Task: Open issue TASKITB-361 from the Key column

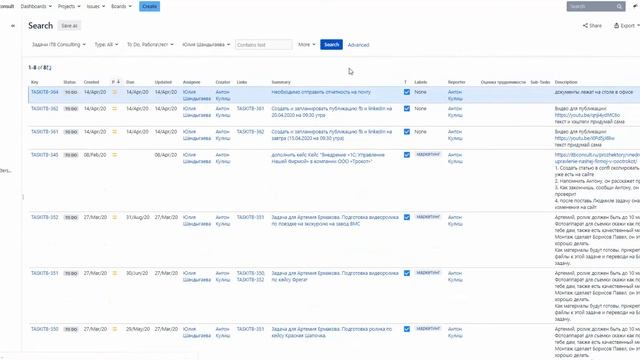Action: pos(44,132)
